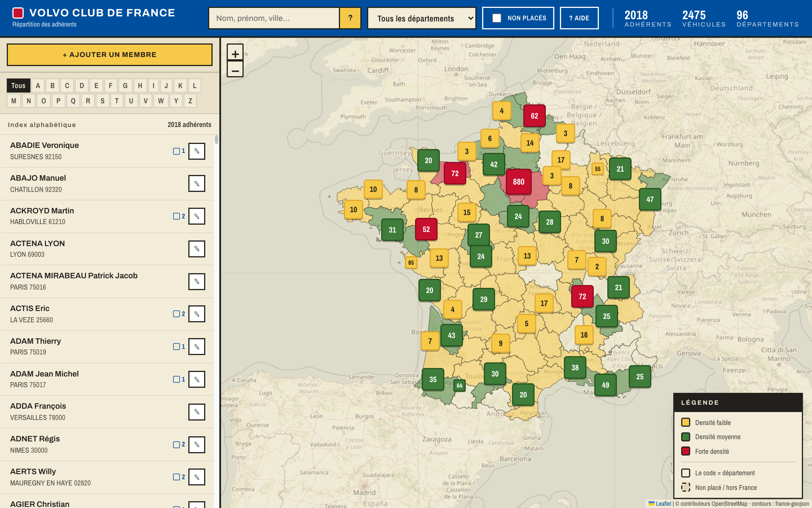Tick the vehicle checkbox for AERTS Willy
Viewport: 812px width, 508px height.
(x=176, y=477)
